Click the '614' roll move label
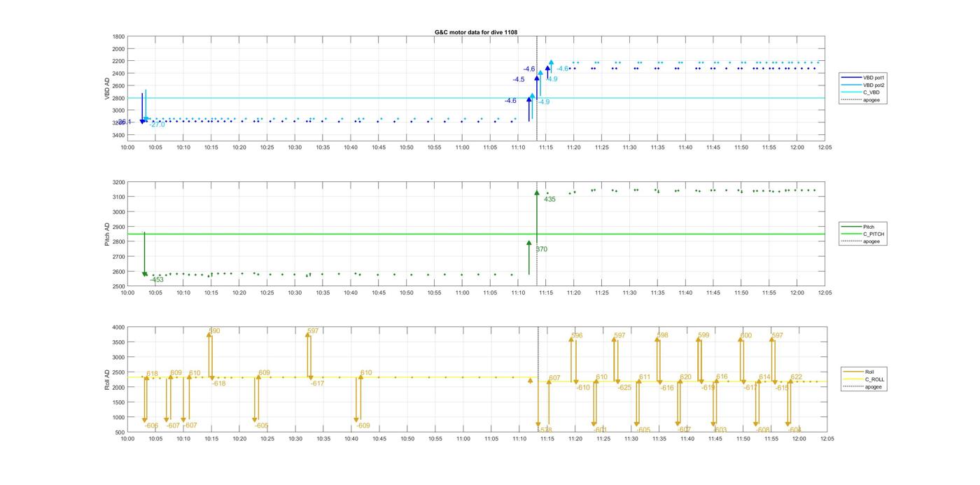This screenshot has height=485, width=980. (x=764, y=377)
